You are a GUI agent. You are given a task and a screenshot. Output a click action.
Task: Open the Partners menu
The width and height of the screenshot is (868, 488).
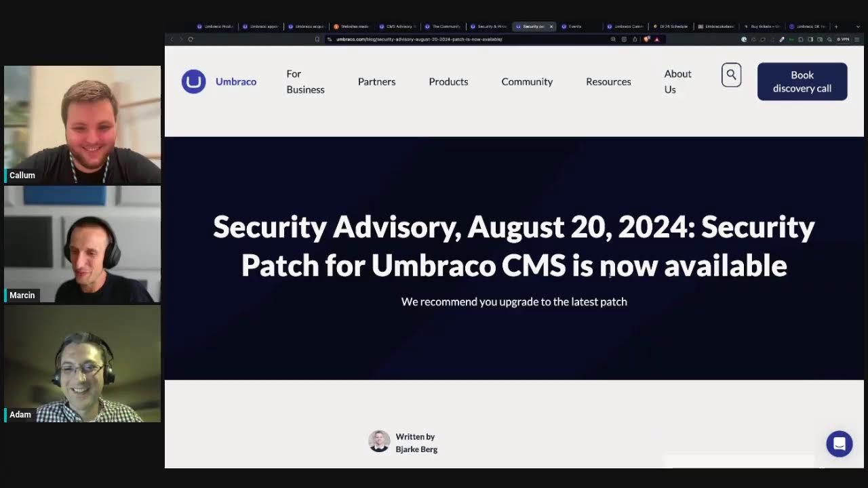pyautogui.click(x=376, y=81)
